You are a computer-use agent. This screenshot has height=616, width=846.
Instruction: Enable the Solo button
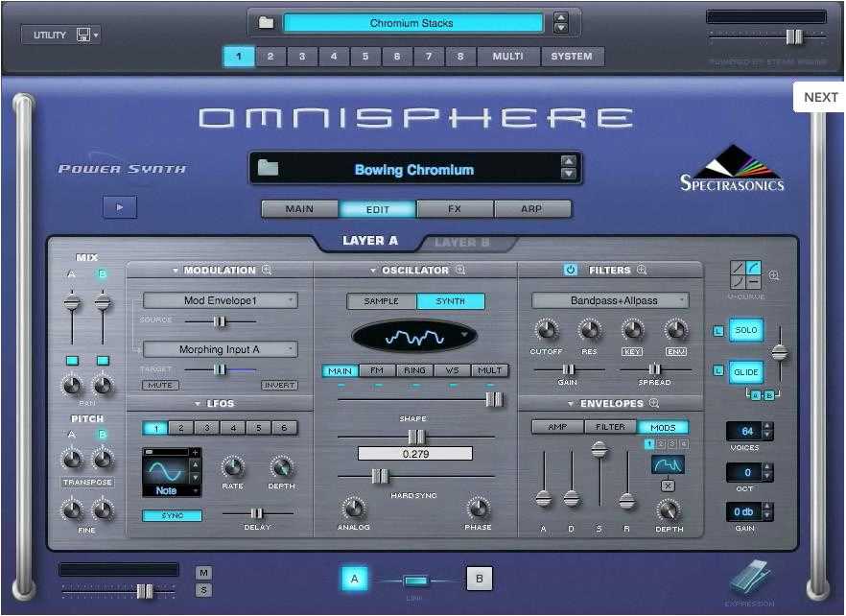(746, 330)
